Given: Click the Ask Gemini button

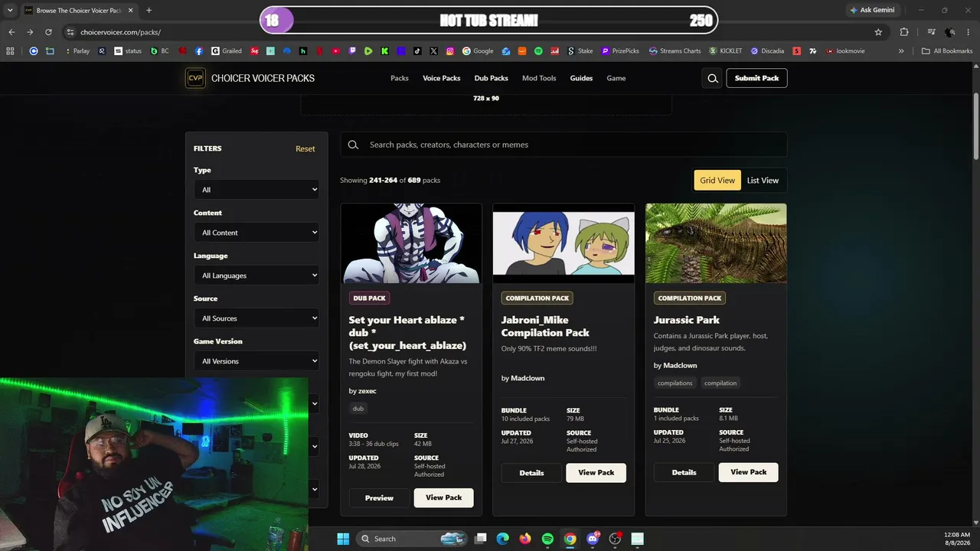Looking at the screenshot, I should 872,10.
